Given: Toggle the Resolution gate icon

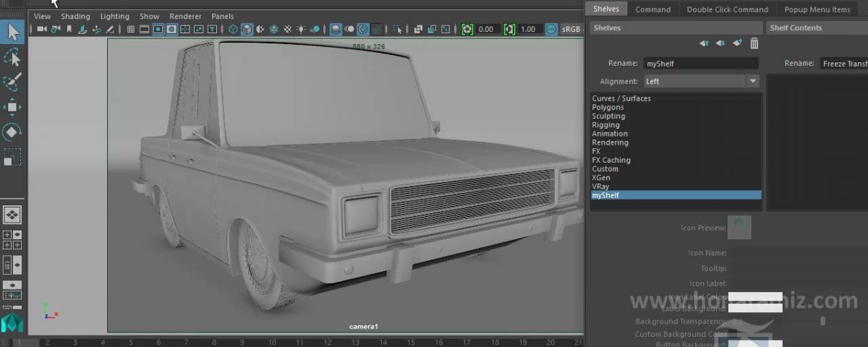Looking at the screenshot, I should coord(157,30).
